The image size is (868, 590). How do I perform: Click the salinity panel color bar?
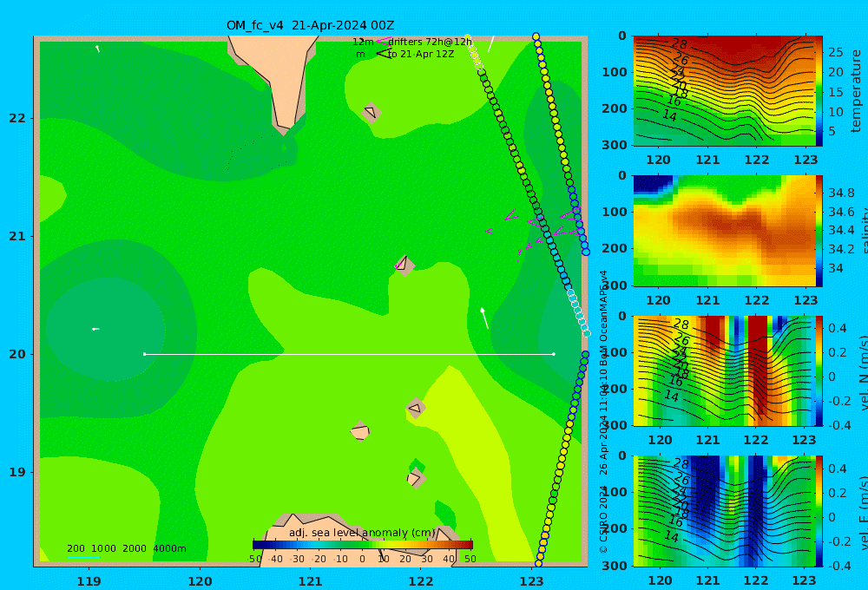pos(819,231)
